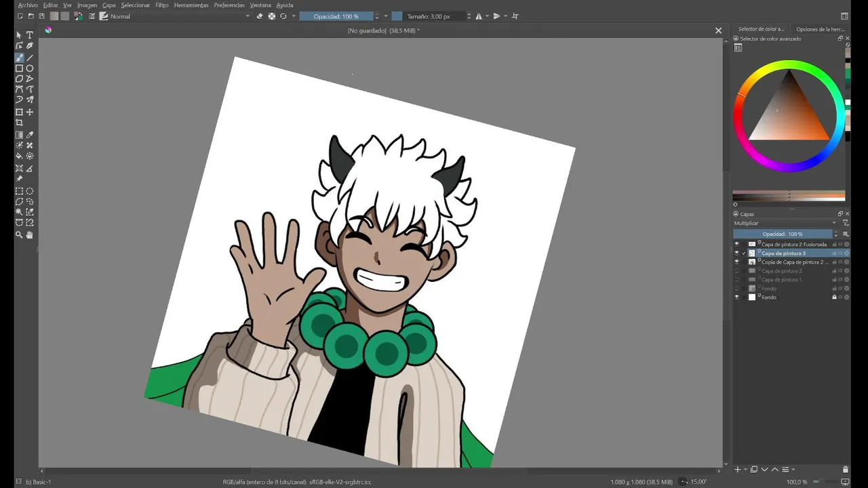Expand the add layer dropdown arrow
The height and width of the screenshot is (488, 868).
(x=745, y=469)
